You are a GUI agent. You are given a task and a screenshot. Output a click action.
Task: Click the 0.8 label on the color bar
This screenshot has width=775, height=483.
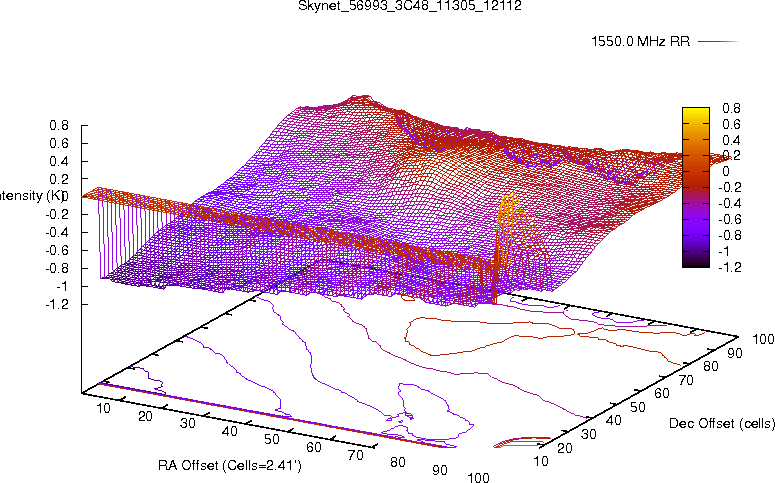[732, 108]
